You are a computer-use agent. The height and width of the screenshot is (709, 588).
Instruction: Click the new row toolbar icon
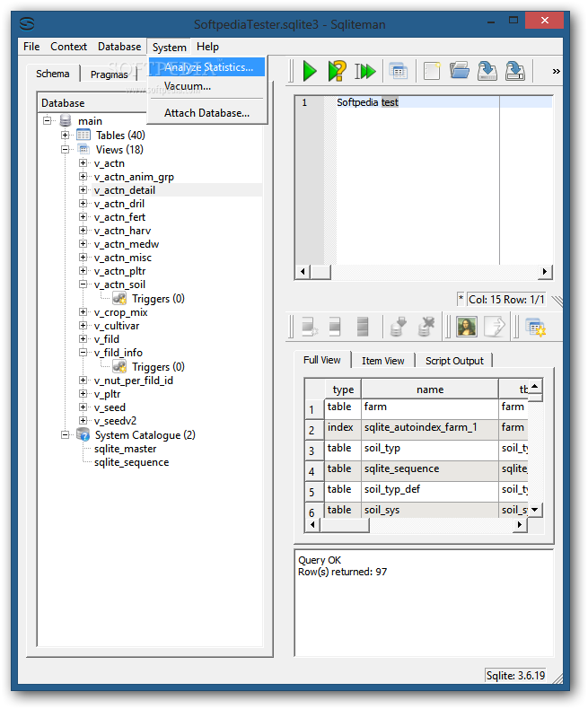point(310,327)
